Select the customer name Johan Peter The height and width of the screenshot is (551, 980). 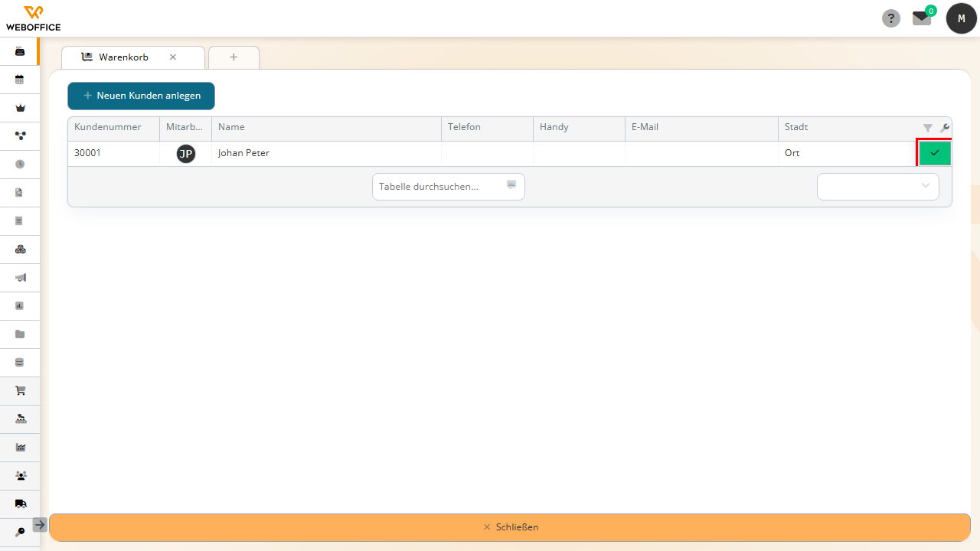pos(243,153)
